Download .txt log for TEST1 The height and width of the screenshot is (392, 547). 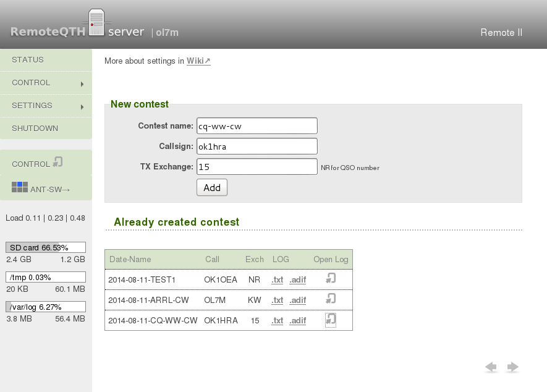click(278, 279)
